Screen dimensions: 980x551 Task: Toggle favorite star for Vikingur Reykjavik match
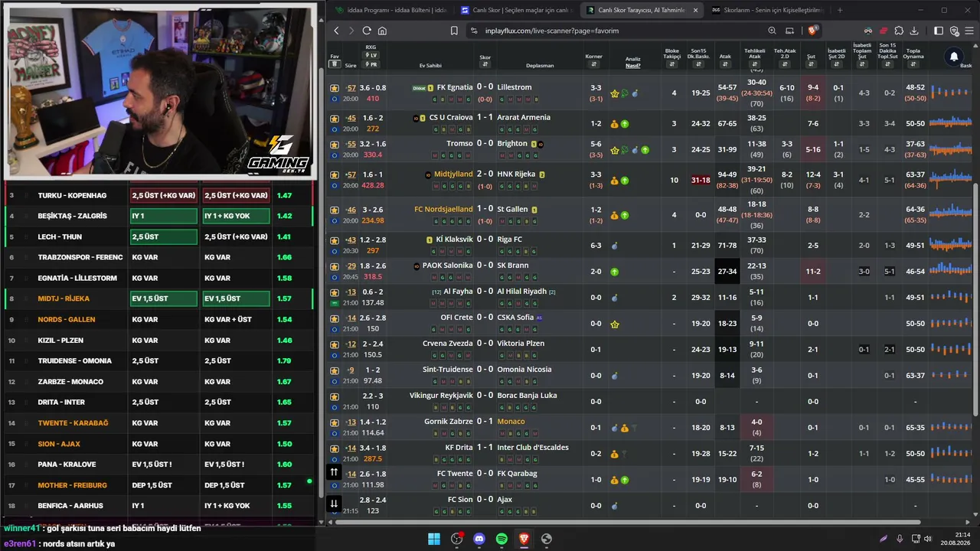point(335,396)
